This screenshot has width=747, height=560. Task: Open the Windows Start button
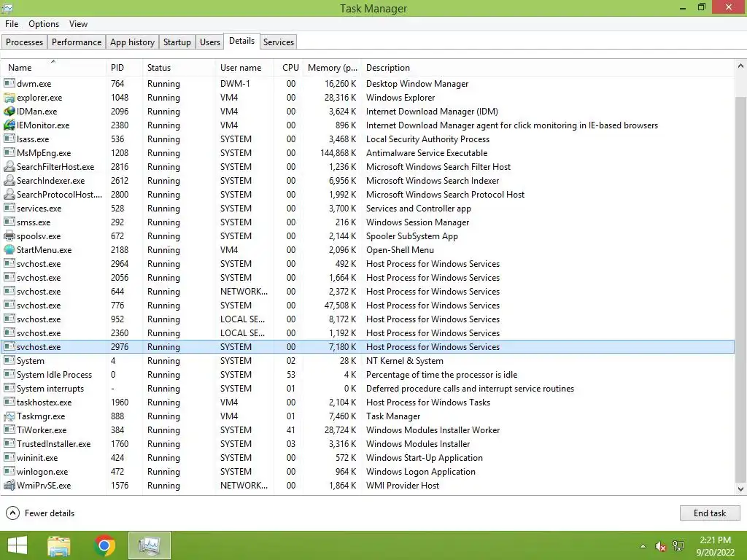pos(18,545)
